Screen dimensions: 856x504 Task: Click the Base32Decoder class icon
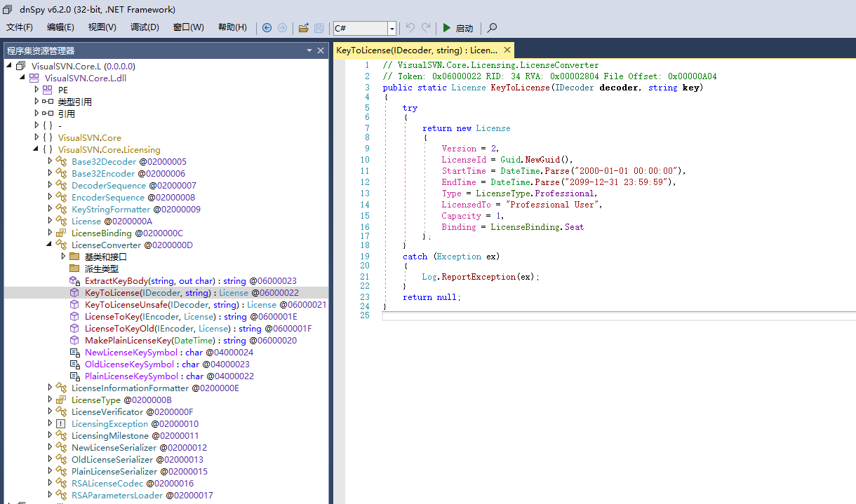pos(60,161)
